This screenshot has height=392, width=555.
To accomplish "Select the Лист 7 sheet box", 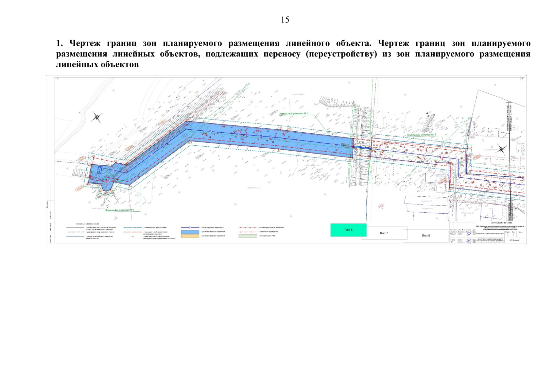I will click(x=384, y=233).
